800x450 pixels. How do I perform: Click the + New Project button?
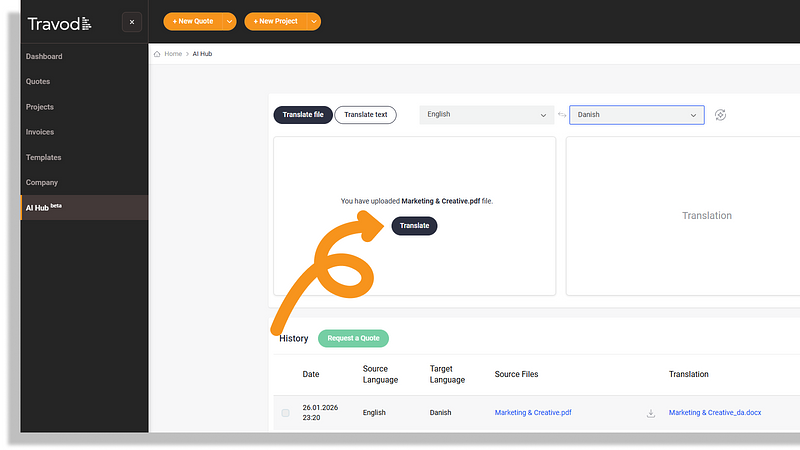click(276, 21)
